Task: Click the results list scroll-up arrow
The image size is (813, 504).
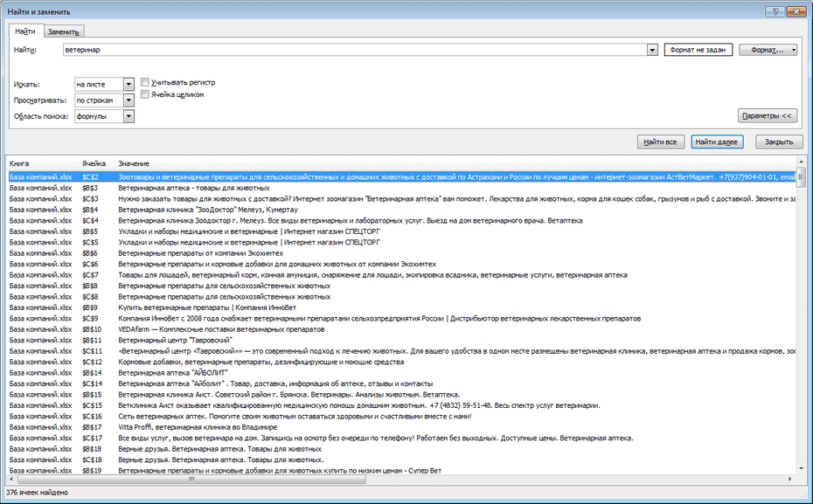Action: coord(801,162)
